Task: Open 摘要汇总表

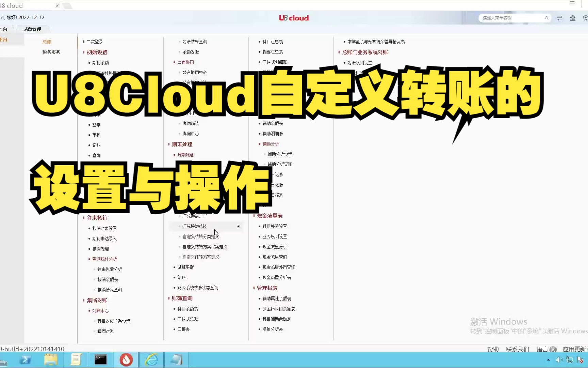Action: [x=273, y=52]
